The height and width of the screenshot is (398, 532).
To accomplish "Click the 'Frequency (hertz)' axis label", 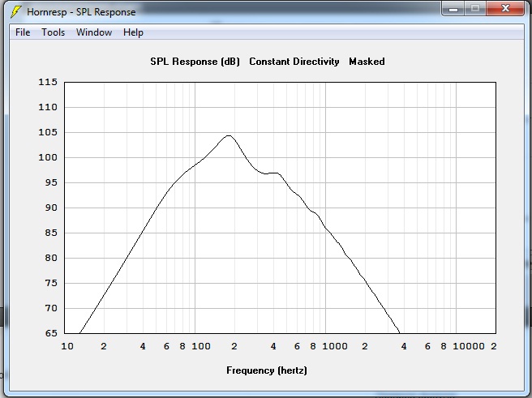I will [267, 370].
